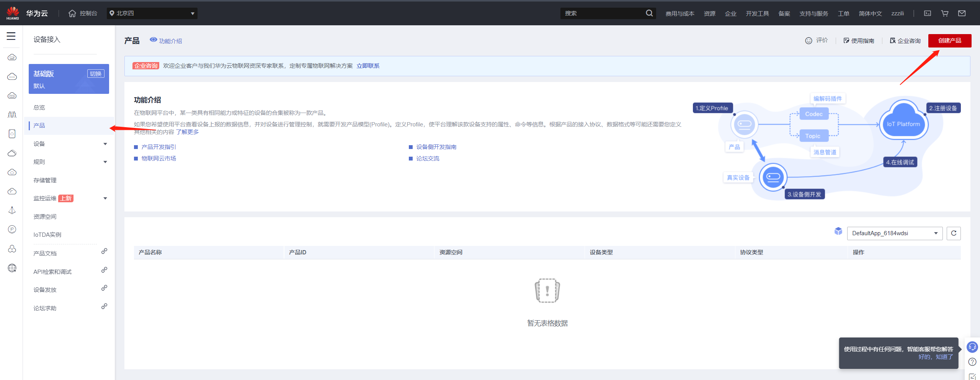Click 企业咨询 in the header

[x=905, y=41]
